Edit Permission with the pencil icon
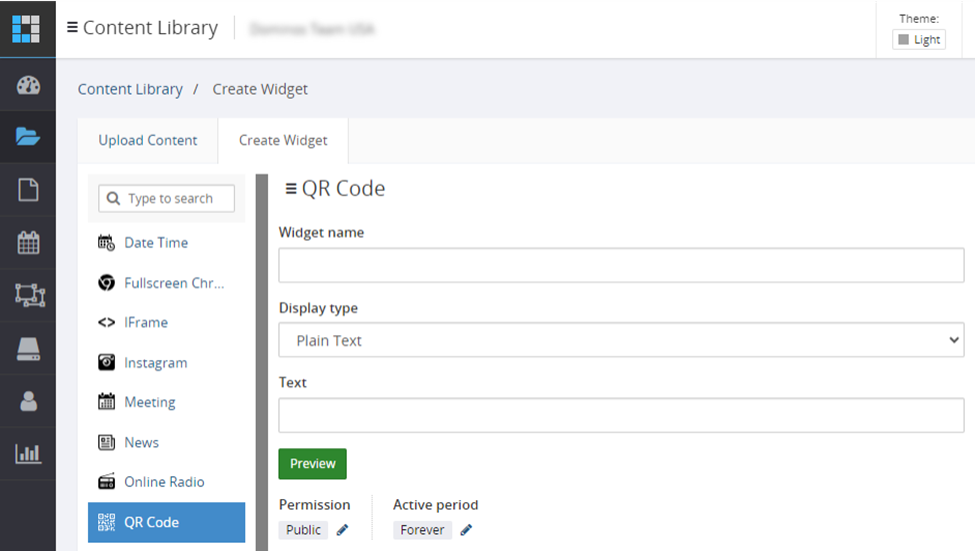Viewport: 975px width, 551px height. pyautogui.click(x=342, y=530)
